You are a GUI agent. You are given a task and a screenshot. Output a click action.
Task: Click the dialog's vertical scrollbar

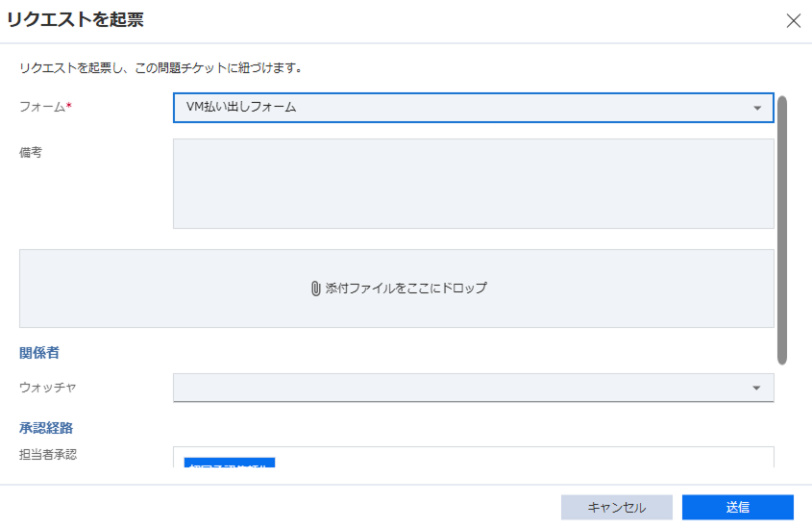tap(782, 231)
